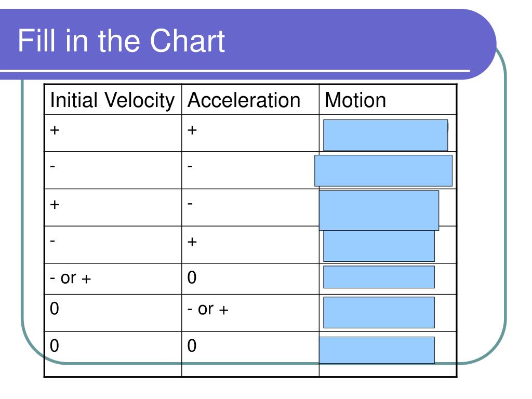Viewport: 532px width, 399px height.
Task: Click the '-' Initial Velocity cell in fourth row
Action: [113, 245]
